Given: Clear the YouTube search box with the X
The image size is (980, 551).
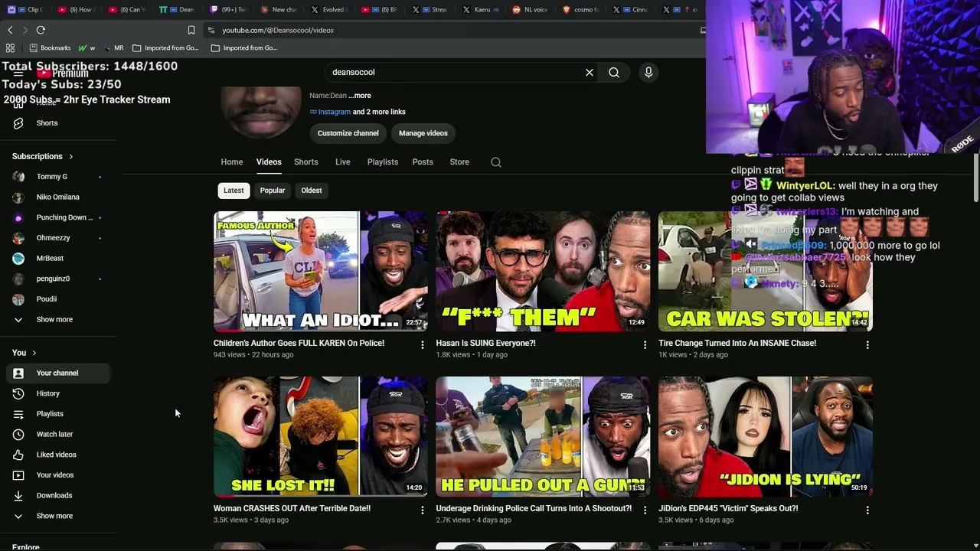Looking at the screenshot, I should tap(590, 72).
